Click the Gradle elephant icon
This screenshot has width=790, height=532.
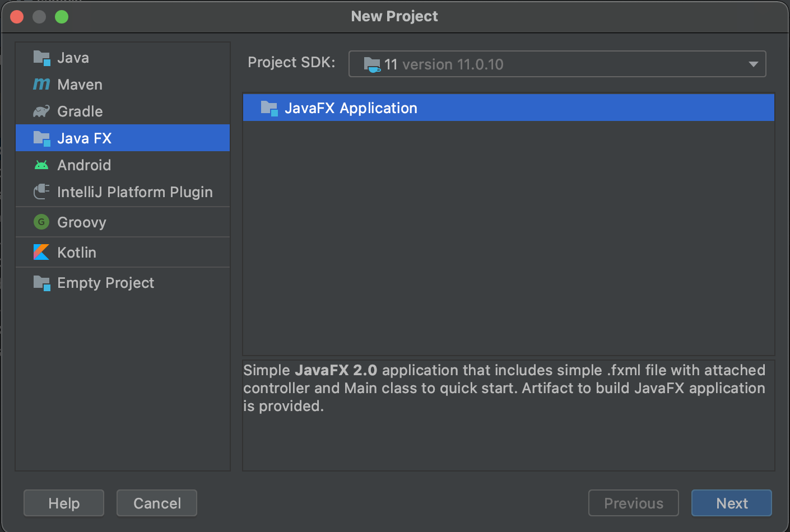pos(41,111)
